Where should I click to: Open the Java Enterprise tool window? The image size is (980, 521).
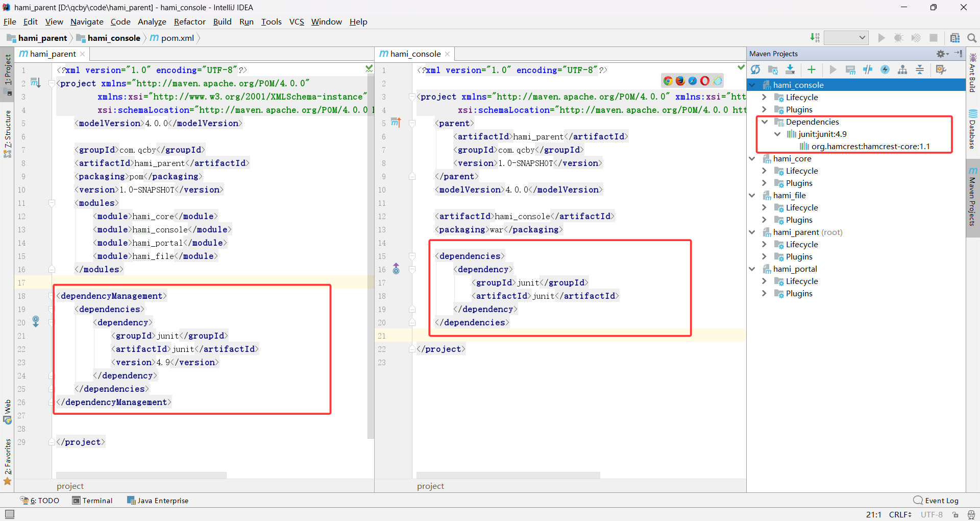158,501
